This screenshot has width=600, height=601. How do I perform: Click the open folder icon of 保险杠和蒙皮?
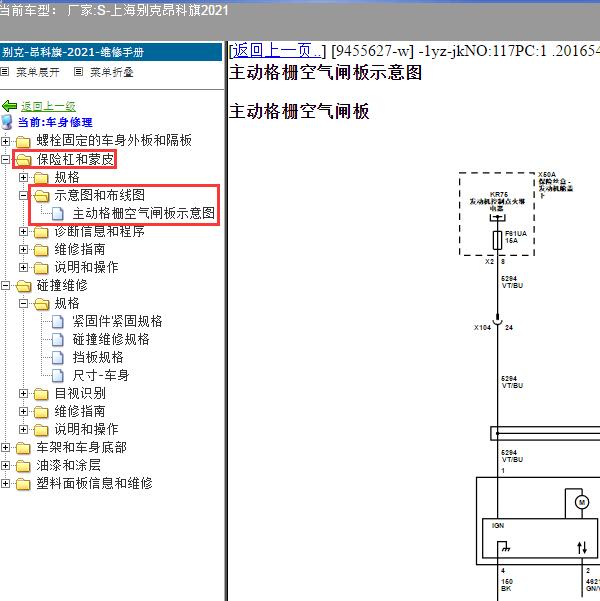(x=23, y=159)
